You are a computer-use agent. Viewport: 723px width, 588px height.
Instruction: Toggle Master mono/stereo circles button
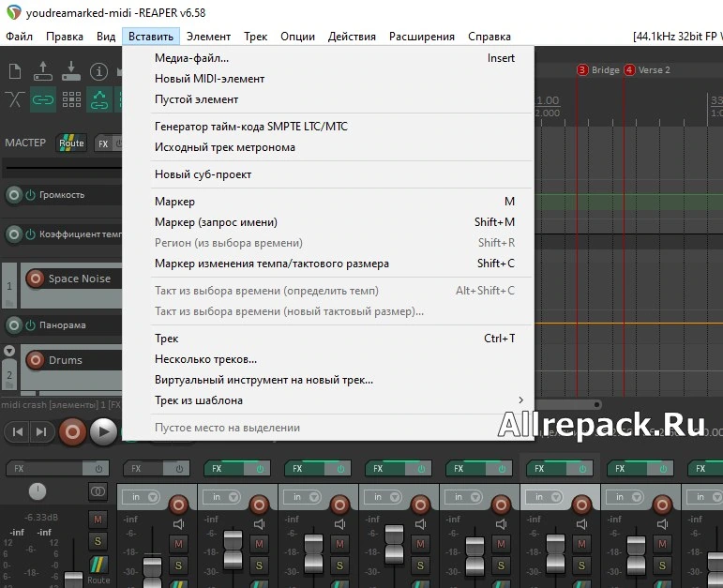(98, 491)
